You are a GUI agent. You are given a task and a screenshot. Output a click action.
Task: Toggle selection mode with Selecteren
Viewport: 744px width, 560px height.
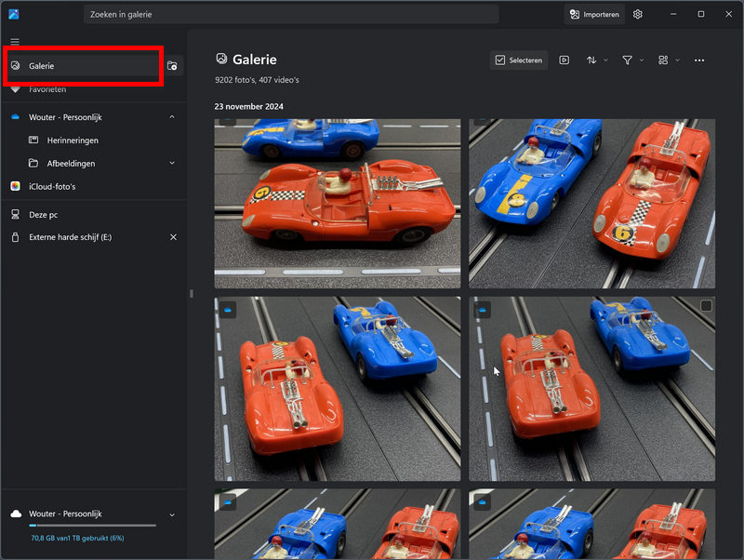(519, 60)
